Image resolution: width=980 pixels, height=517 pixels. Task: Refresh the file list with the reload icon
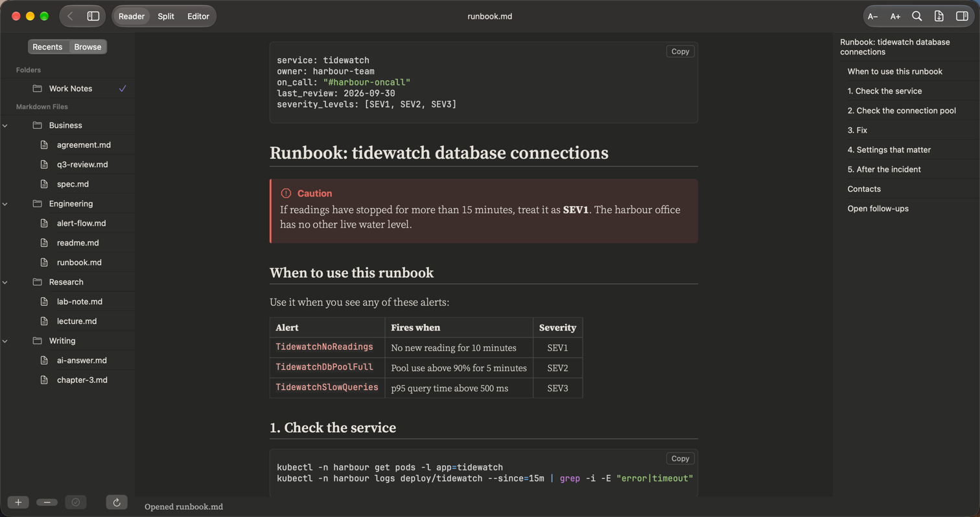tap(117, 502)
